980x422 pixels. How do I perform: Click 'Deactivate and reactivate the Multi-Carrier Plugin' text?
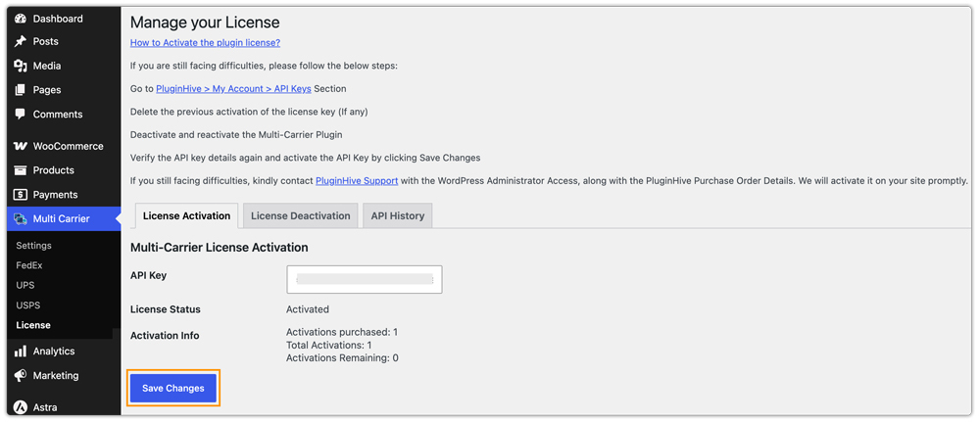(236, 135)
